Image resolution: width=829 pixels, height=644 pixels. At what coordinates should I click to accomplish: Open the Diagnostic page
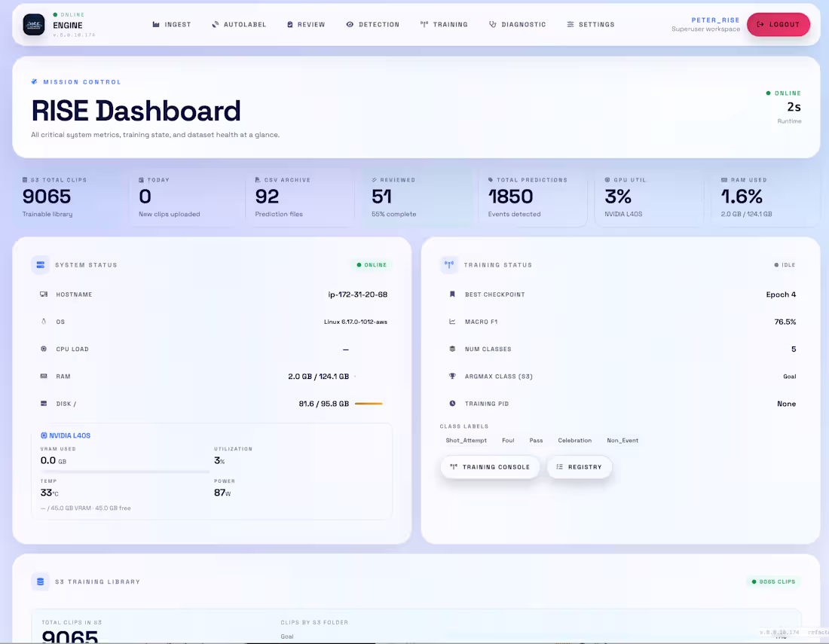pos(517,25)
